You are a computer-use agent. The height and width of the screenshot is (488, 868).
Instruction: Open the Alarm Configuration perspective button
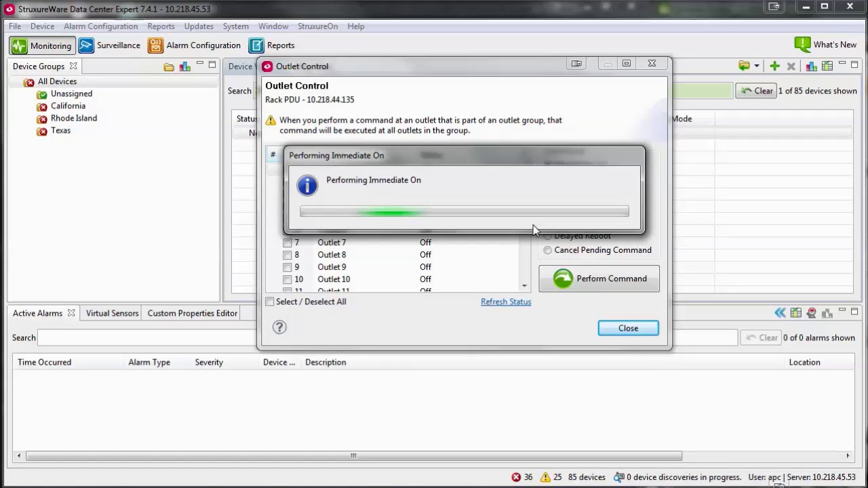point(195,45)
